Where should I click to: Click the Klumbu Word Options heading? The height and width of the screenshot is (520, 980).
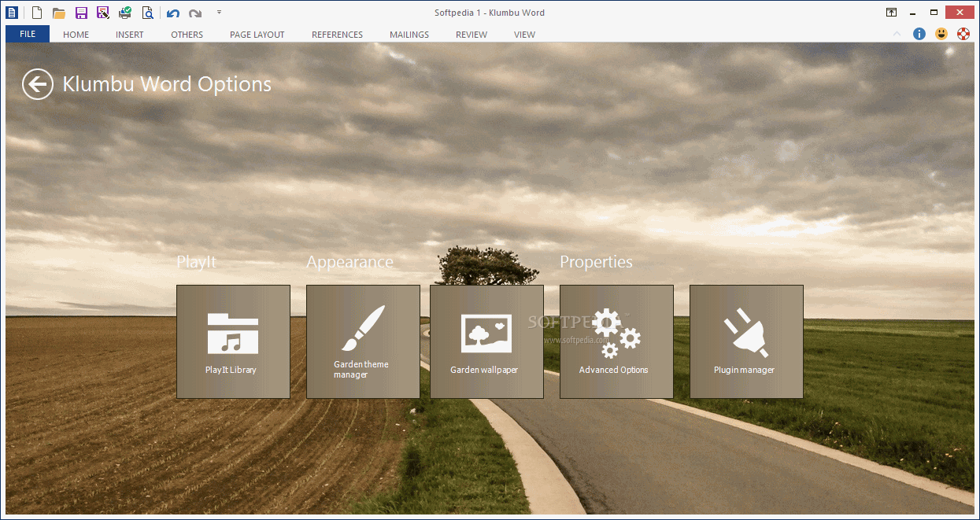pyautogui.click(x=167, y=84)
